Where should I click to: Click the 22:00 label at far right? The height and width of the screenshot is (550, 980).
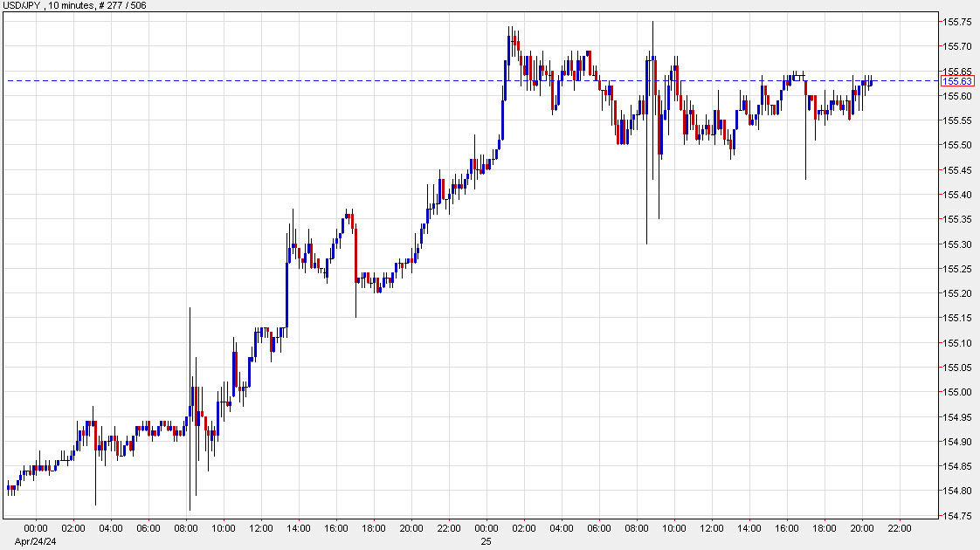click(900, 528)
